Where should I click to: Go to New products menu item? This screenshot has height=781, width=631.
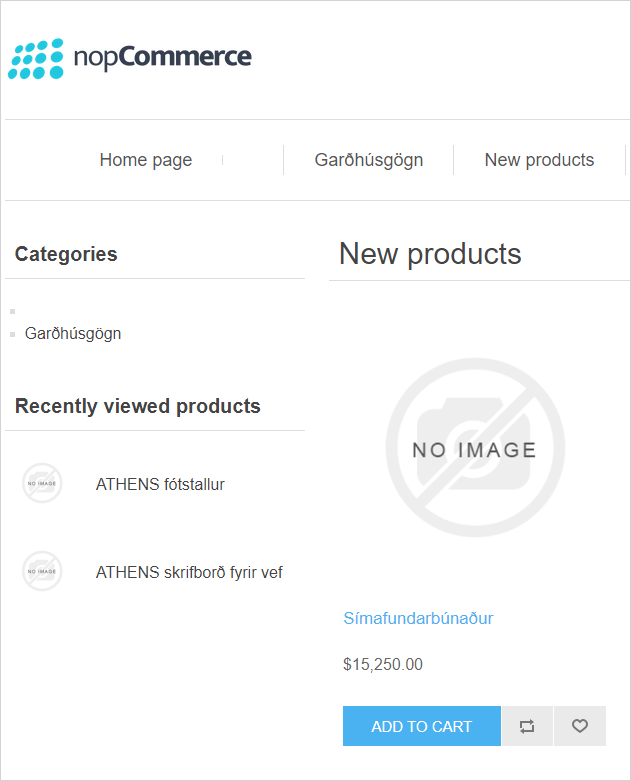coord(539,160)
